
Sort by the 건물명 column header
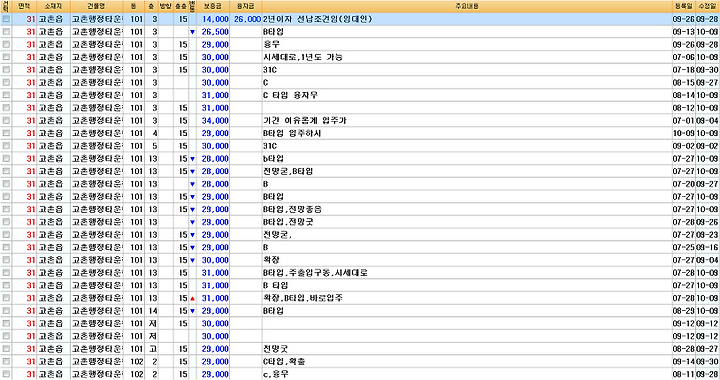point(96,6)
